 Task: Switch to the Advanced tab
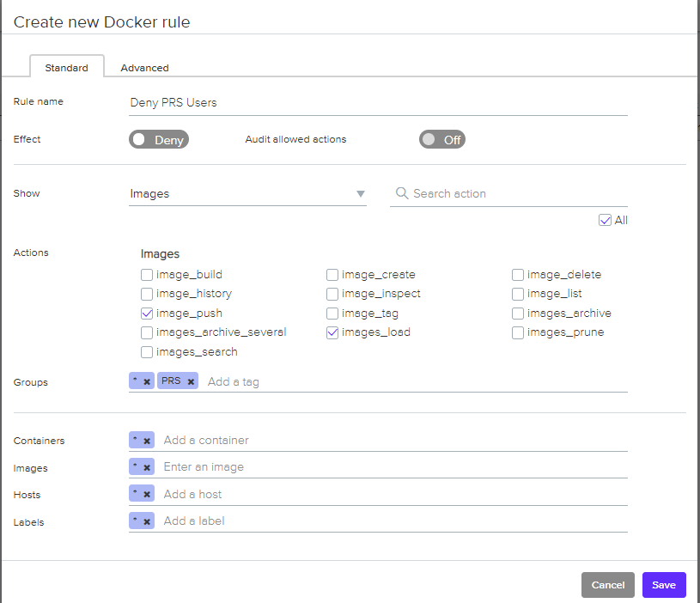click(144, 68)
